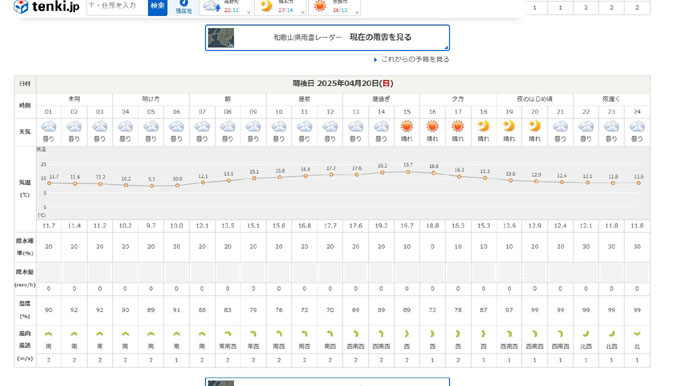Click the moon icon at hour 18
Viewport: 700px width, 386px height.
483,126
